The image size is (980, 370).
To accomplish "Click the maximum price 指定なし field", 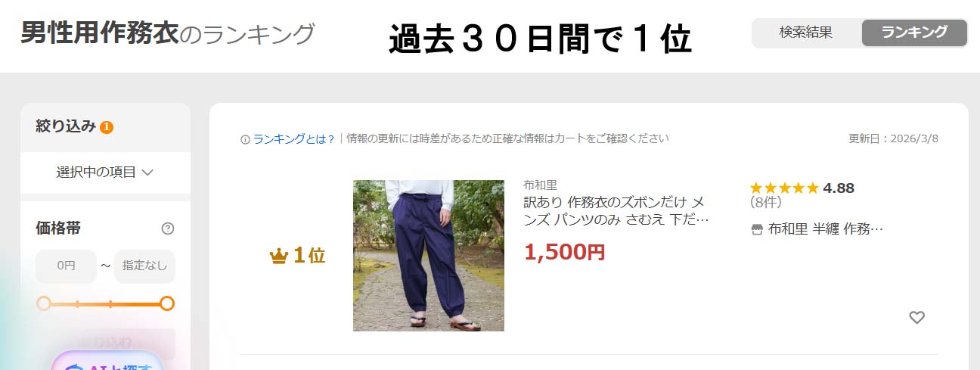I will pyautogui.click(x=144, y=266).
